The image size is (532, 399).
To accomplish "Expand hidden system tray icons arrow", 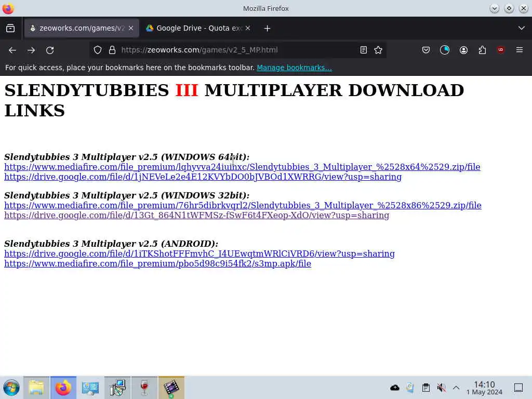I will point(456,388).
